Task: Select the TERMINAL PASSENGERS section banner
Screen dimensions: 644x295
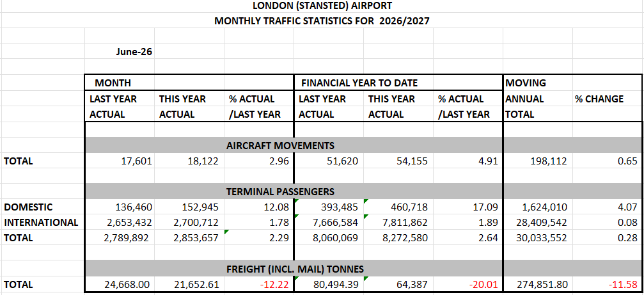Action: tap(281, 191)
